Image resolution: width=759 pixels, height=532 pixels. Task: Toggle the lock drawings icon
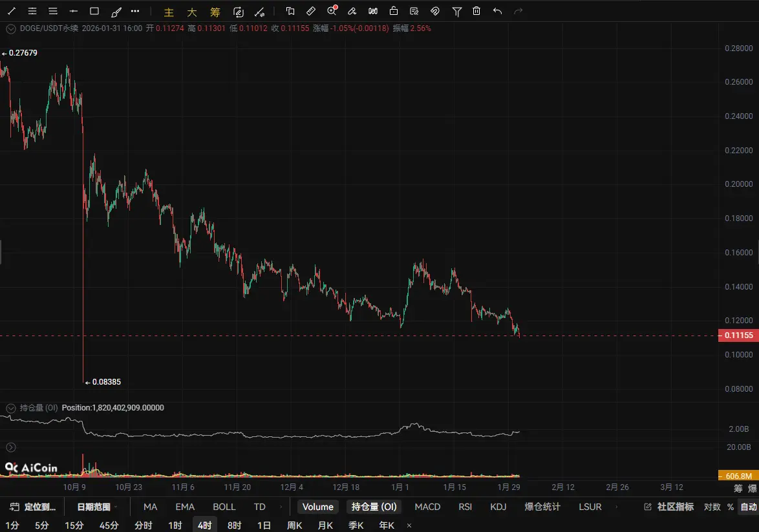coord(394,10)
